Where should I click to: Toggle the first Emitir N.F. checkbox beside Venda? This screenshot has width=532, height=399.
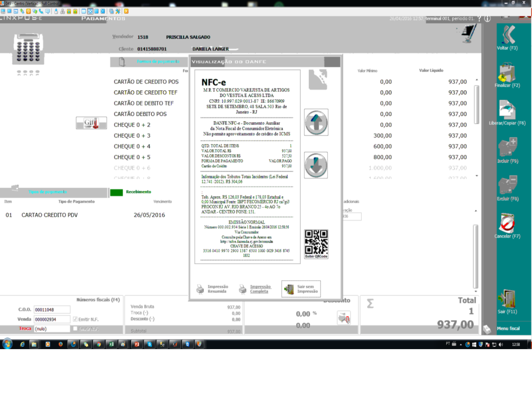(x=75, y=319)
